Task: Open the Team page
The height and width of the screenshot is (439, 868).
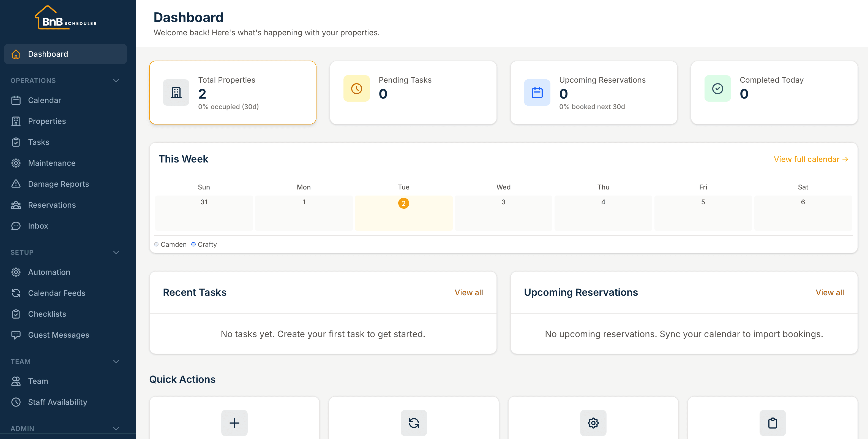Action: pyautogui.click(x=65, y=381)
